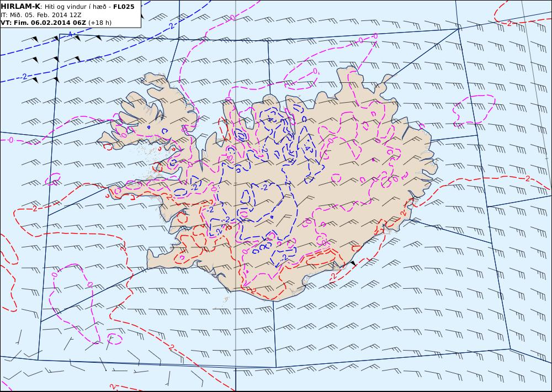Click the 'VT: Fim. 06.02.2014 06Z' valid time
This screenshot has width=552, height=392.
pyautogui.click(x=43, y=23)
